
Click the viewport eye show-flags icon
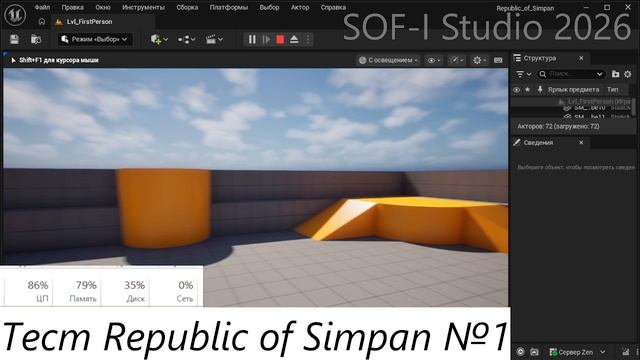(x=431, y=60)
